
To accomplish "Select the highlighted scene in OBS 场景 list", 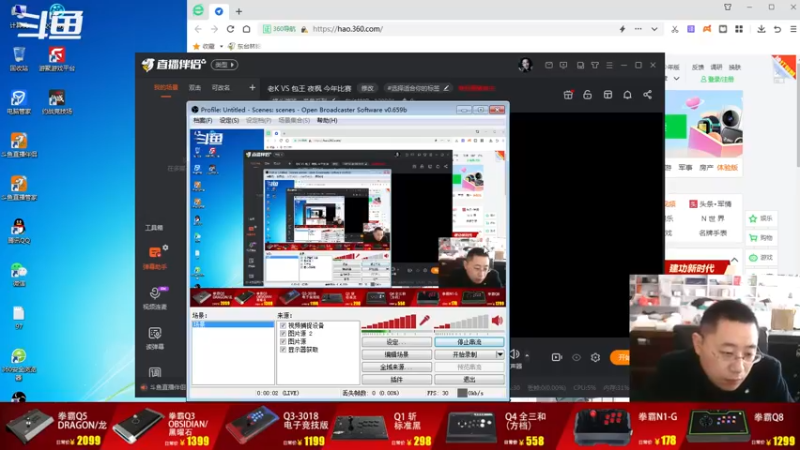I will tap(233, 324).
